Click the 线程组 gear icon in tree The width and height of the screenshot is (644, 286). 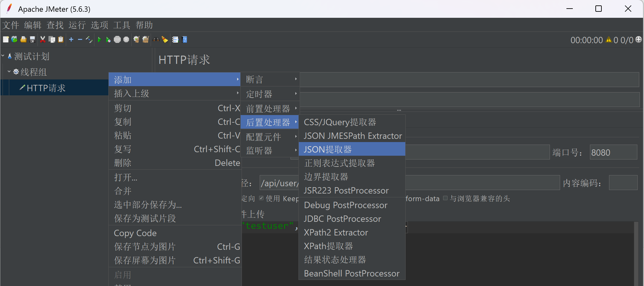click(x=16, y=72)
